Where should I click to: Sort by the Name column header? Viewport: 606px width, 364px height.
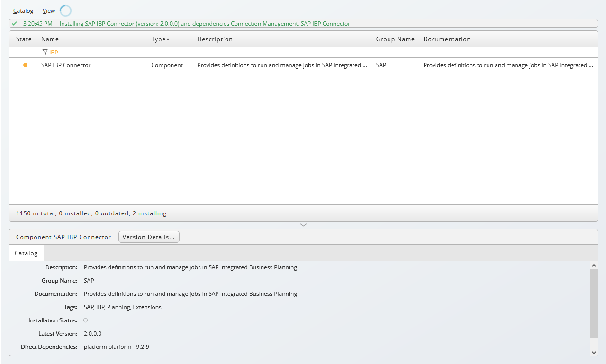[50, 39]
